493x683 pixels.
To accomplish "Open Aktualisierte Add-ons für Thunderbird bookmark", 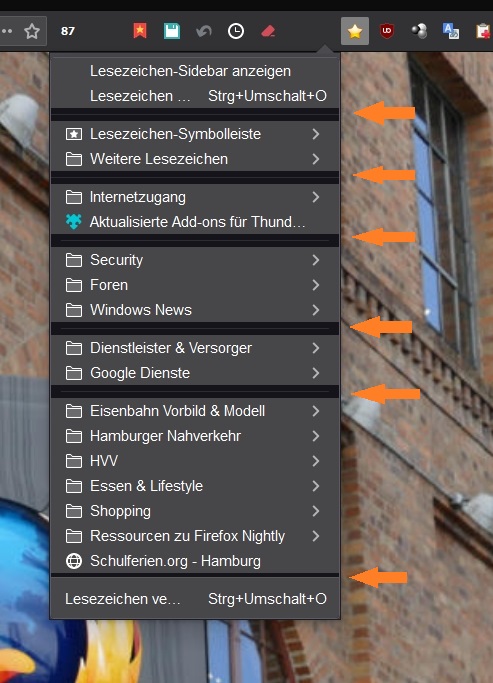I will 195,222.
